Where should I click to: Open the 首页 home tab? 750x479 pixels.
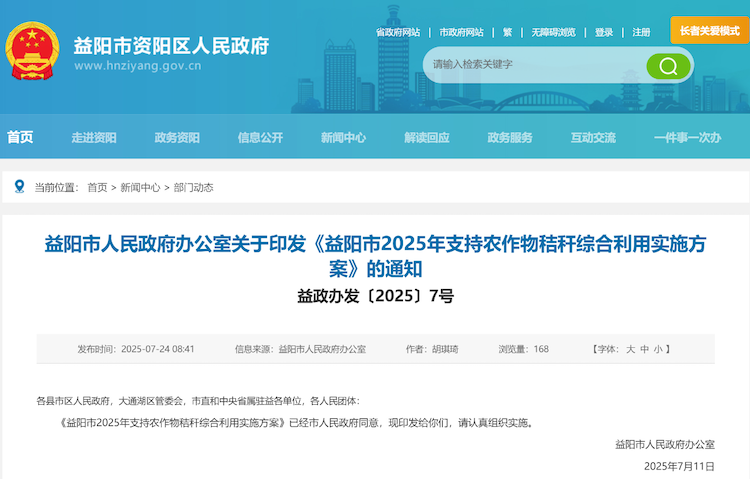20,137
